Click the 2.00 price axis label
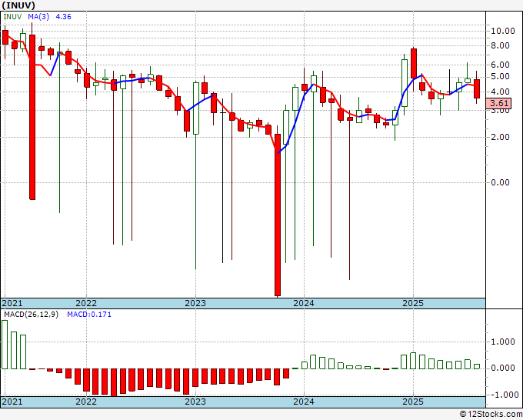This screenshot has height=420, width=523. (500, 137)
